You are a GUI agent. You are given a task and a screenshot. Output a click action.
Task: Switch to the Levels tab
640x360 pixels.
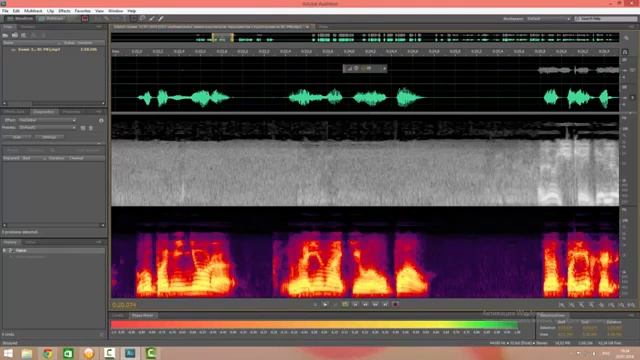click(x=118, y=316)
